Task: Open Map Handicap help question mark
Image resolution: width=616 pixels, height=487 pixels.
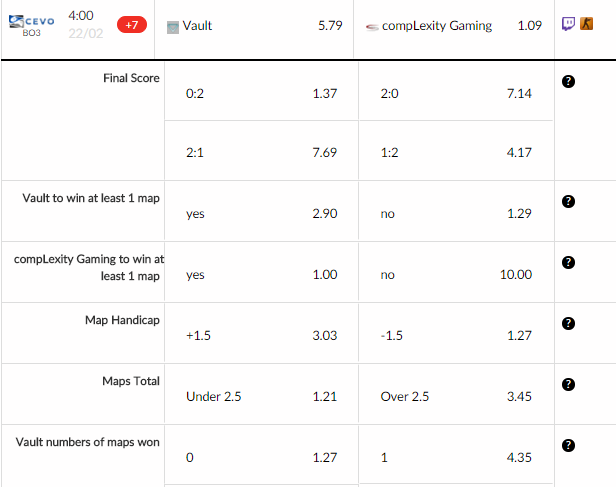Action: [x=568, y=323]
